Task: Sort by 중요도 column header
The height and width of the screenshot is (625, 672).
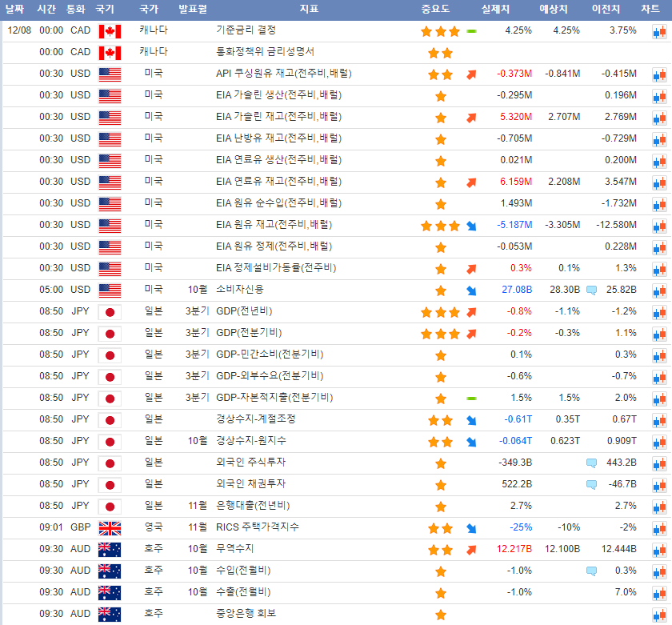Action: 435,10
